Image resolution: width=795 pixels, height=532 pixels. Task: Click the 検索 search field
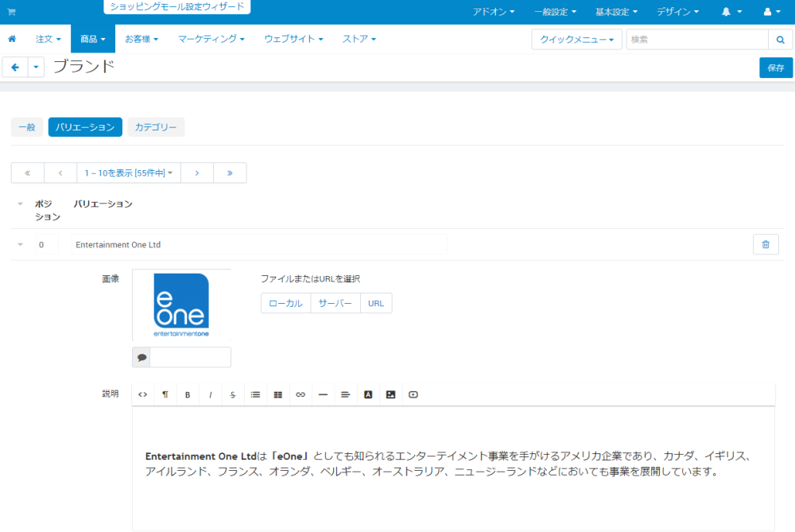coord(698,40)
